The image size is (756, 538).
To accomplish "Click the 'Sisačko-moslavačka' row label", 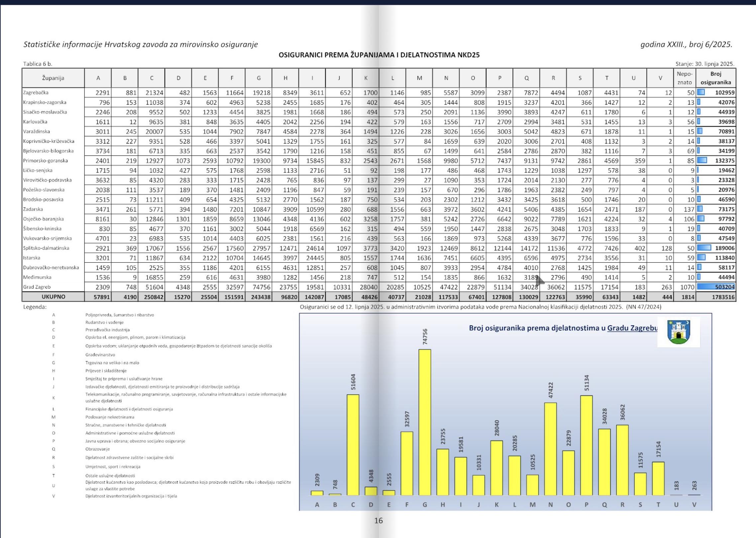I will [x=45, y=112].
